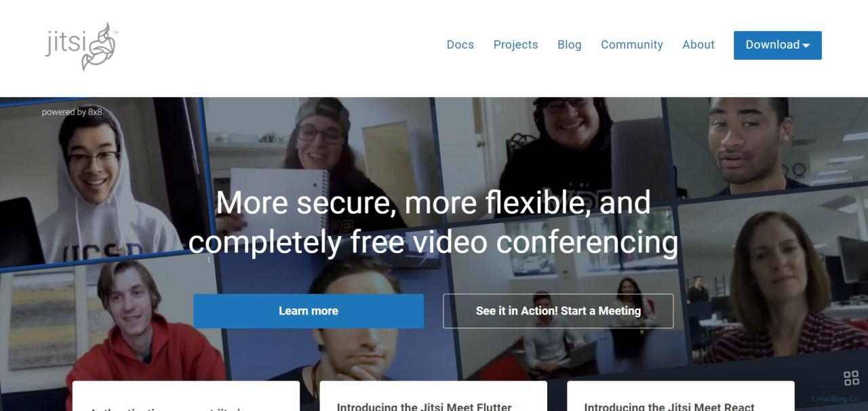Click the powered by 8x8 label
The width and height of the screenshot is (868, 411).
click(72, 112)
